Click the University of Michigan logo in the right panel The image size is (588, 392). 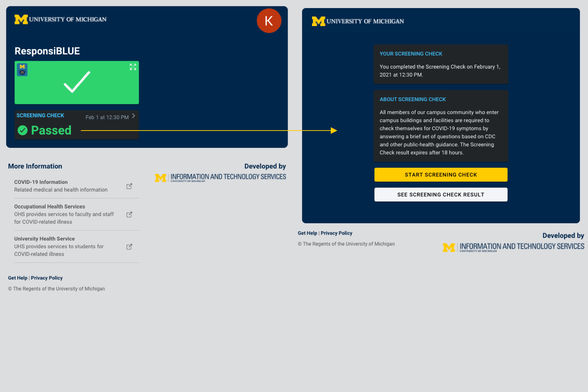tap(358, 21)
